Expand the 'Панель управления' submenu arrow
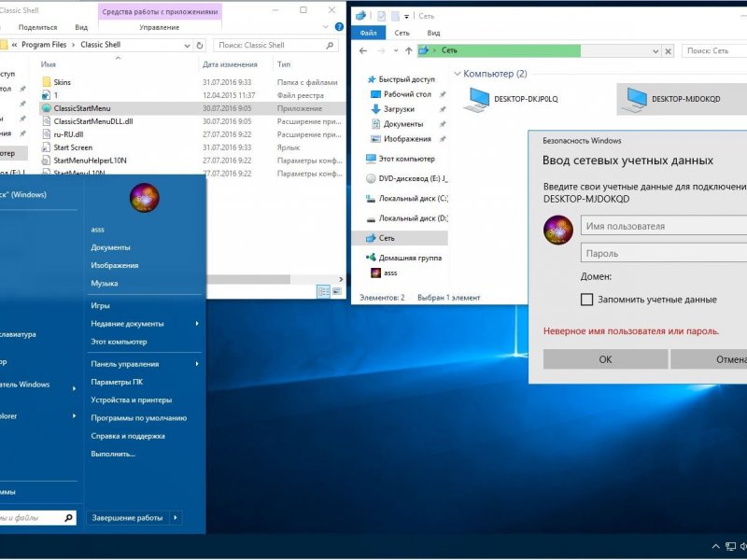 [x=197, y=364]
